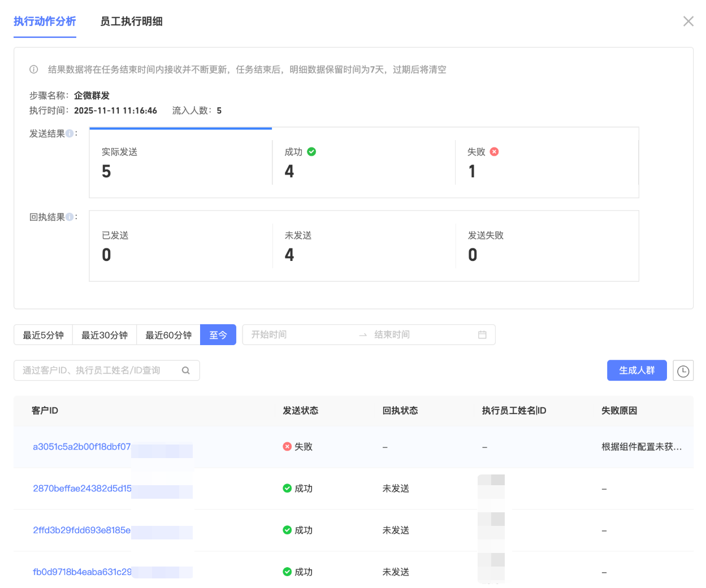Click info icon next to 回执结果
This screenshot has width=706, height=588.
[70, 217]
